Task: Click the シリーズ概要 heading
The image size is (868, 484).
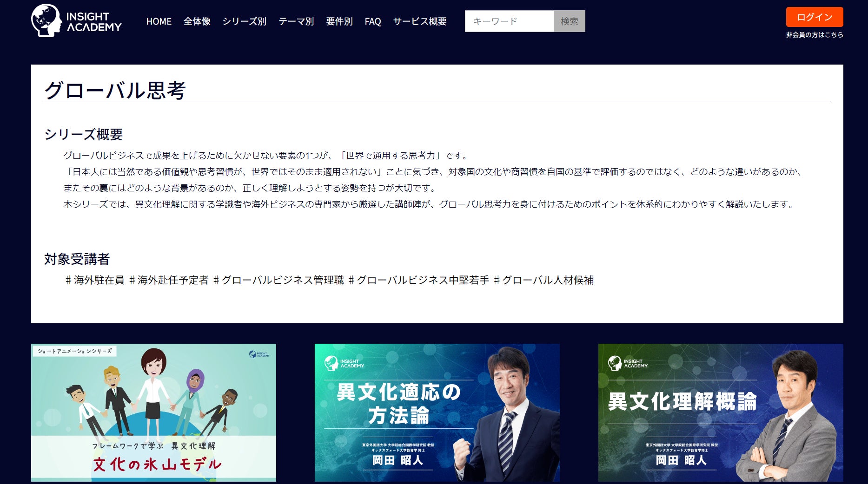Action: [x=84, y=134]
